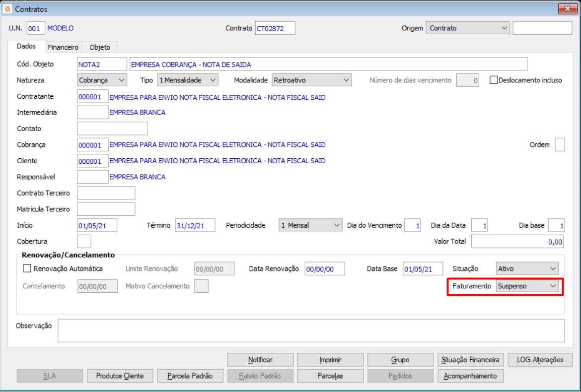Click the Parcela Padrão button
Screen dimensions: 581x392
point(190,376)
